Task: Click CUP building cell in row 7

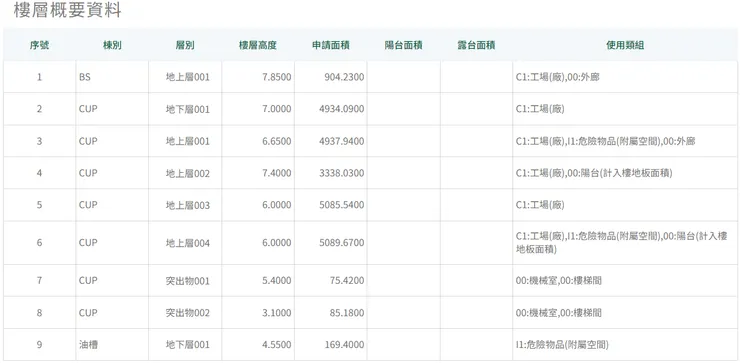Action: (x=112, y=281)
